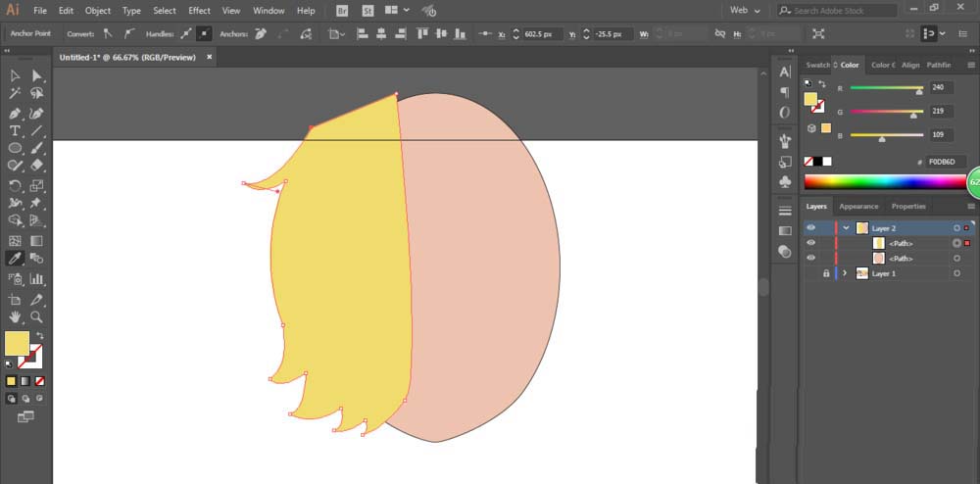Select the Paintbrush tool
Screen dimensions: 980x484
pyautogui.click(x=37, y=148)
